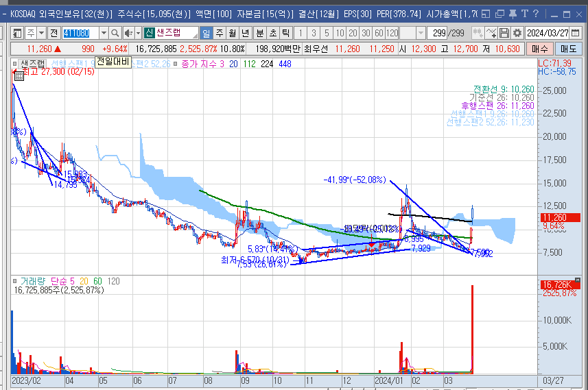The width and height of the screenshot is (588, 390).
Task: Click the 기준선 26: 10,260 indicator label
Action: point(502,97)
